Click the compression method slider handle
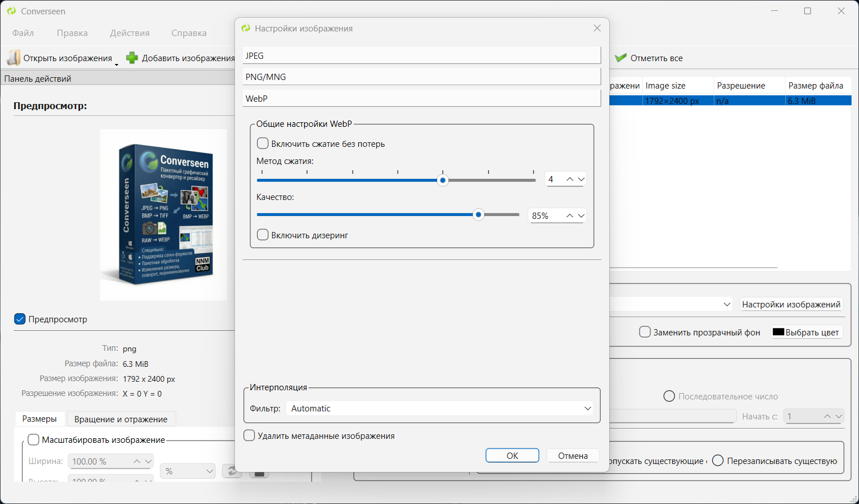Image resolution: width=859 pixels, height=504 pixels. click(x=442, y=180)
